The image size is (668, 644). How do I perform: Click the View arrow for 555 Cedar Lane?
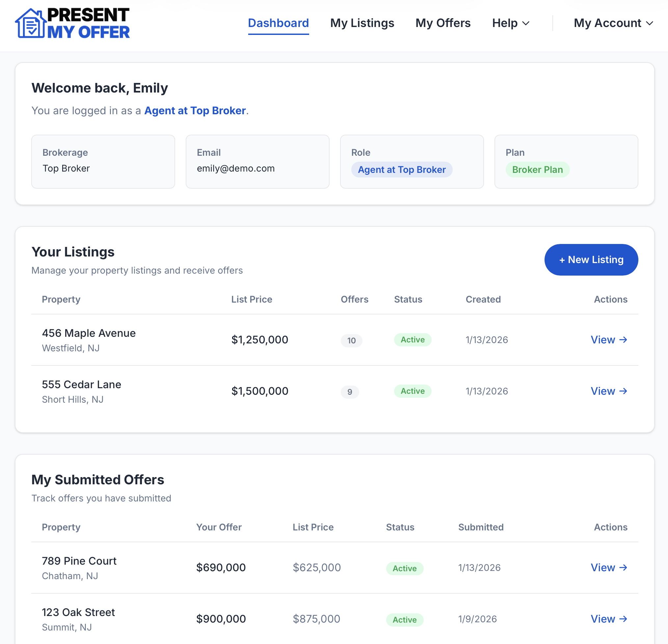[x=609, y=391]
